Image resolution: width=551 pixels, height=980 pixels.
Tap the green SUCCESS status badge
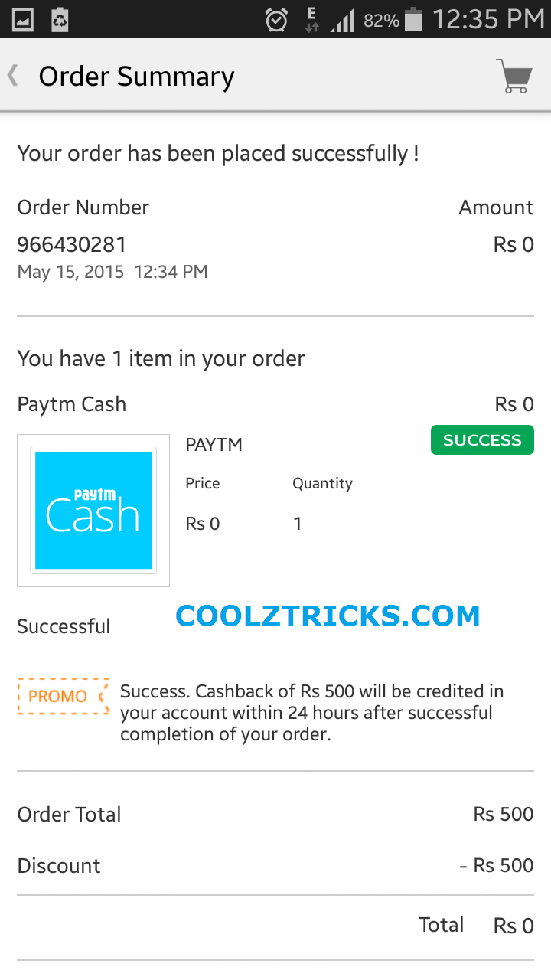(x=482, y=440)
